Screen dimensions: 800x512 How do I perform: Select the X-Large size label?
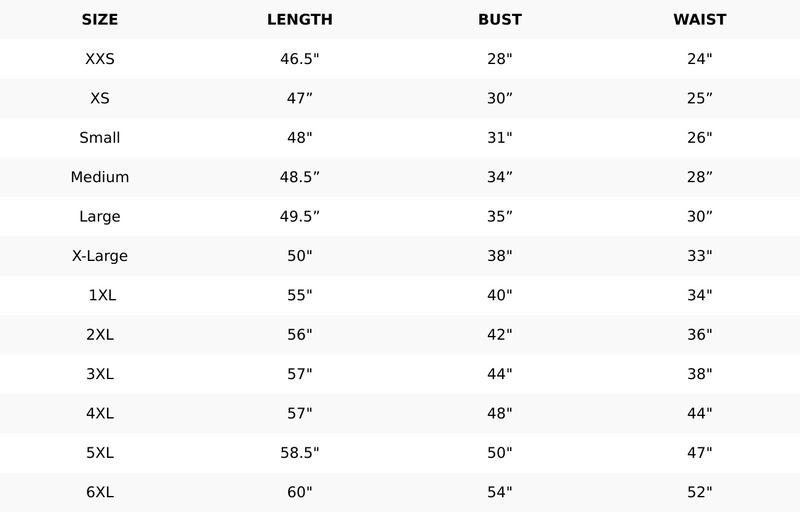(x=100, y=256)
